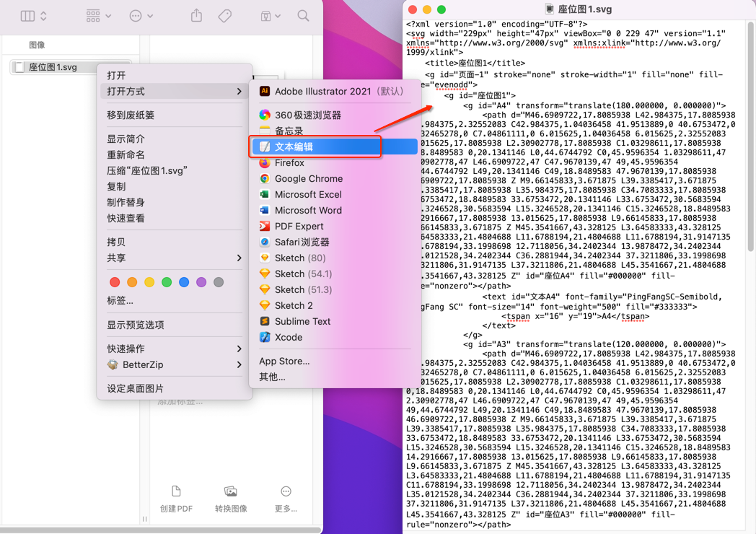Choose 设定桌面图片 in the context menu
Screen dimensions: 756x534
[x=175, y=388]
